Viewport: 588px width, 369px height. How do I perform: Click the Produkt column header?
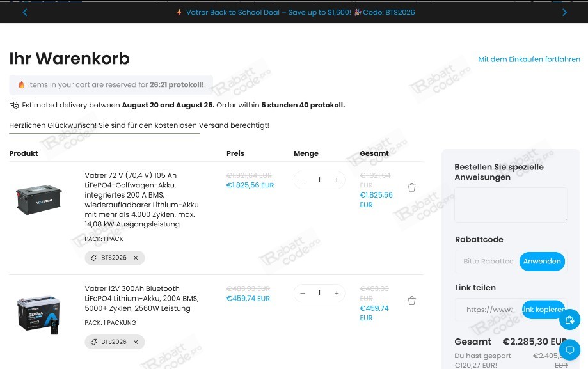tap(24, 153)
